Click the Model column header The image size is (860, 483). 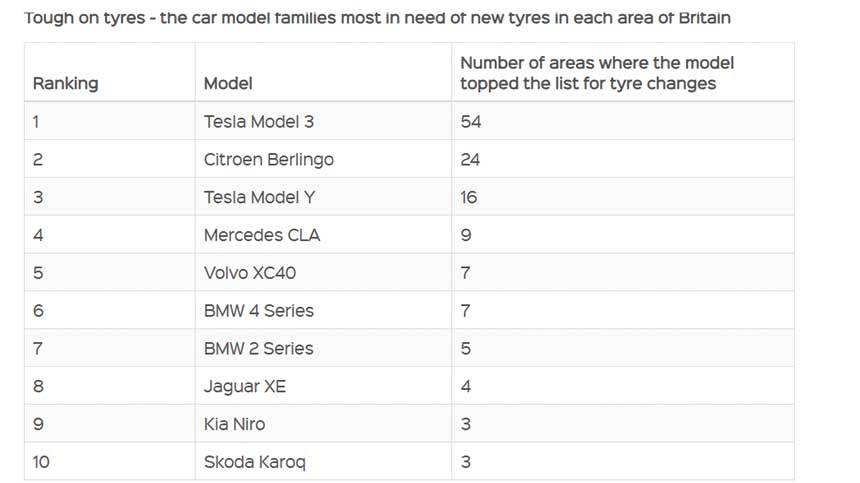228,84
